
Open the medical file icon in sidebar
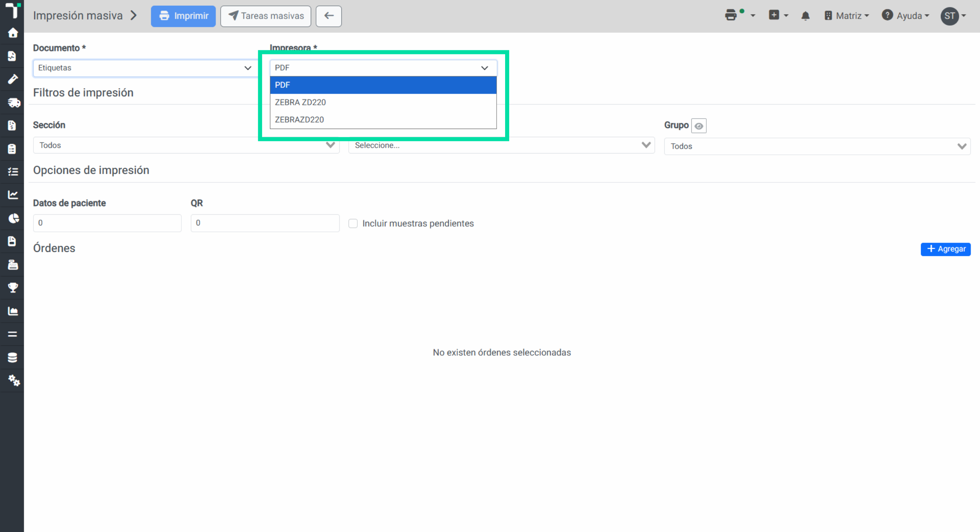(12, 56)
